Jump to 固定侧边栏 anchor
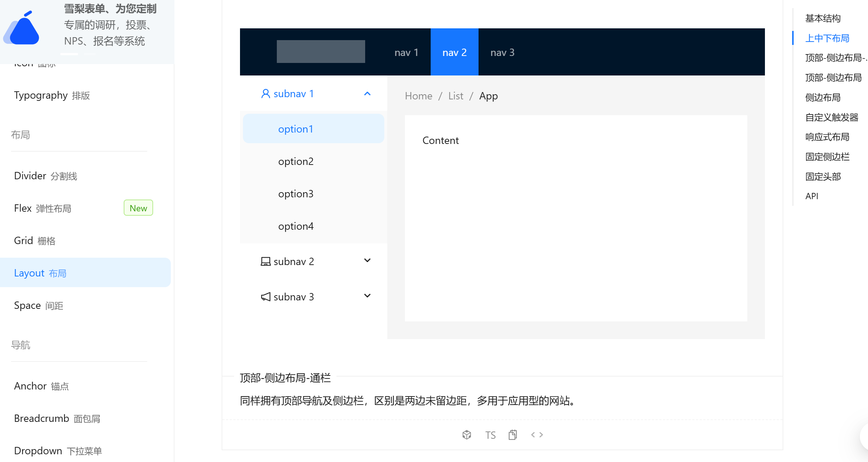 coord(828,157)
